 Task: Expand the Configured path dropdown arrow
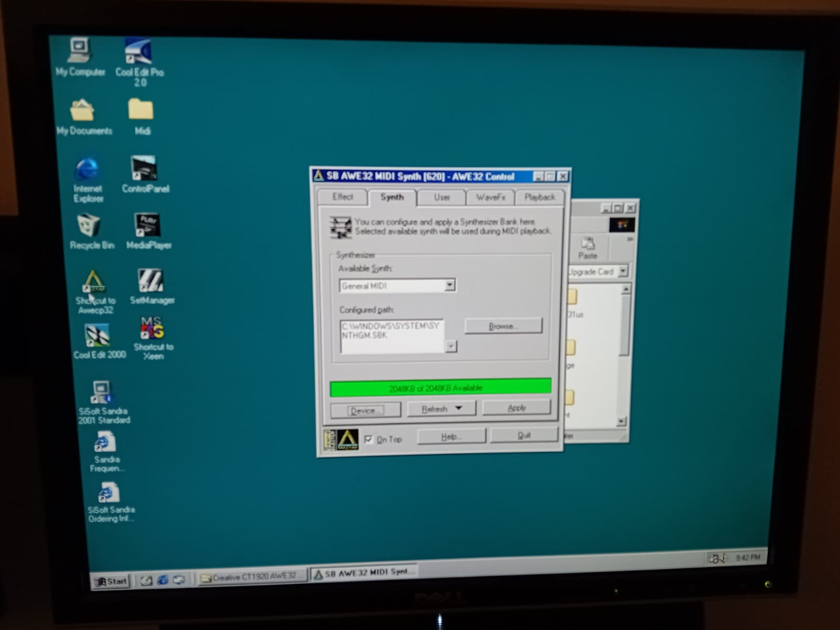(451, 346)
